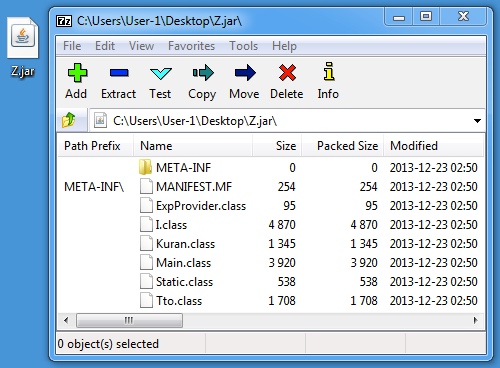Click the Kuran.class file icon

click(x=146, y=244)
